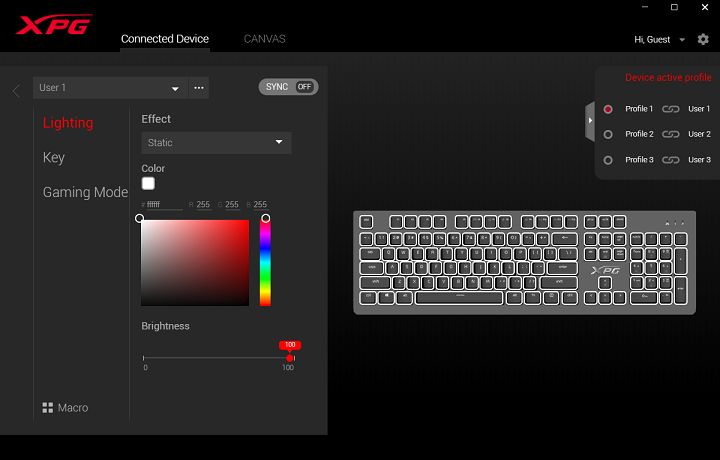Image resolution: width=720 pixels, height=460 pixels.
Task: Click the link icon beside Profile 2
Action: click(x=671, y=134)
